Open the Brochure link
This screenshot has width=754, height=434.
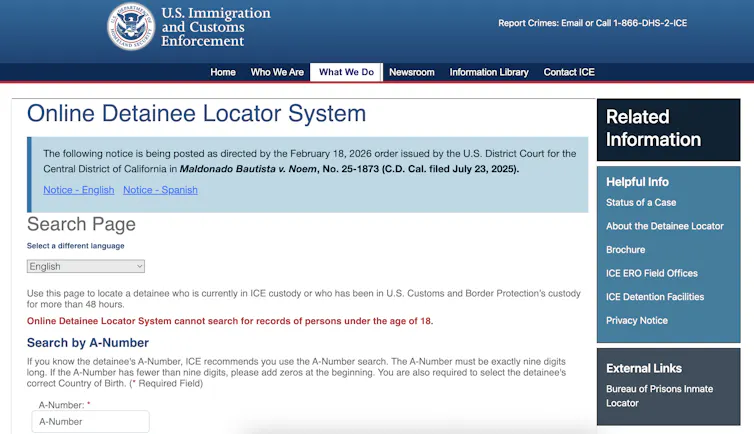[x=625, y=249]
